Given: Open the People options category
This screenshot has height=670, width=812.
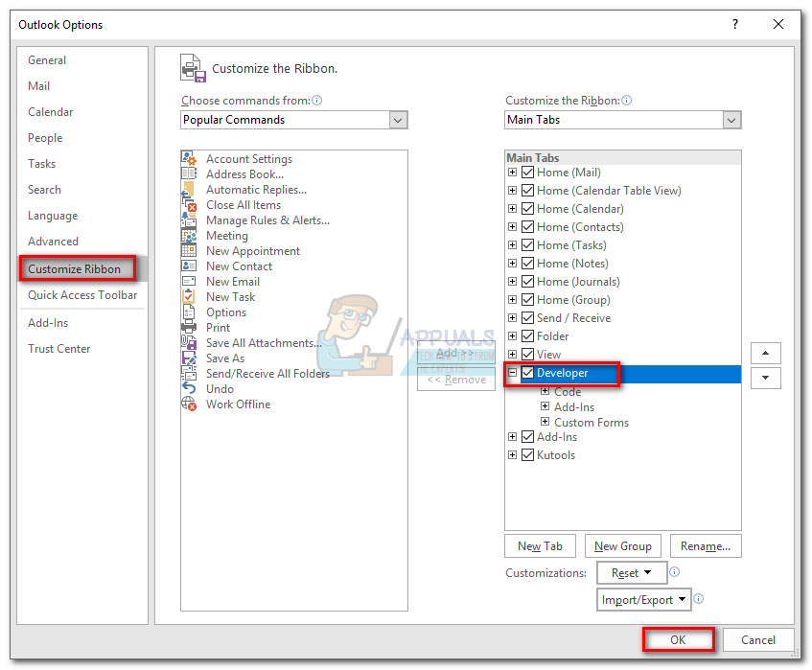Looking at the screenshot, I should click(45, 138).
